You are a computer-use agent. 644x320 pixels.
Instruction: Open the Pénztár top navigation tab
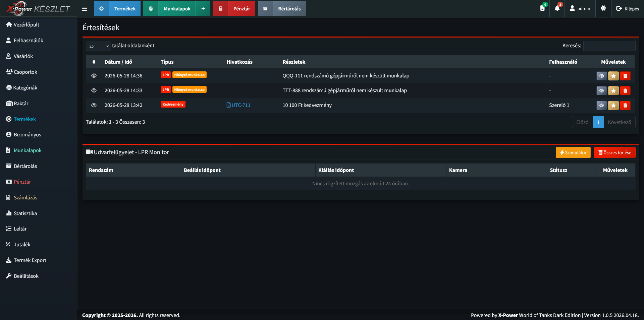click(234, 8)
